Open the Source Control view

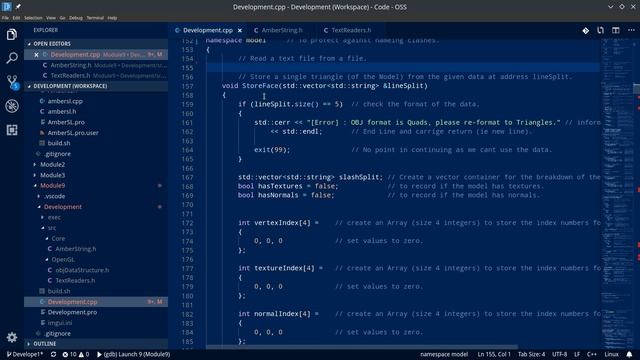point(12,82)
